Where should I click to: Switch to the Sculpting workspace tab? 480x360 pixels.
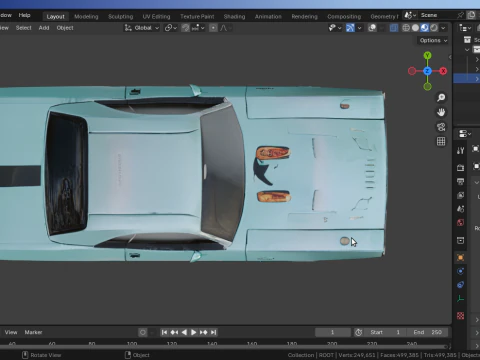tap(120, 16)
